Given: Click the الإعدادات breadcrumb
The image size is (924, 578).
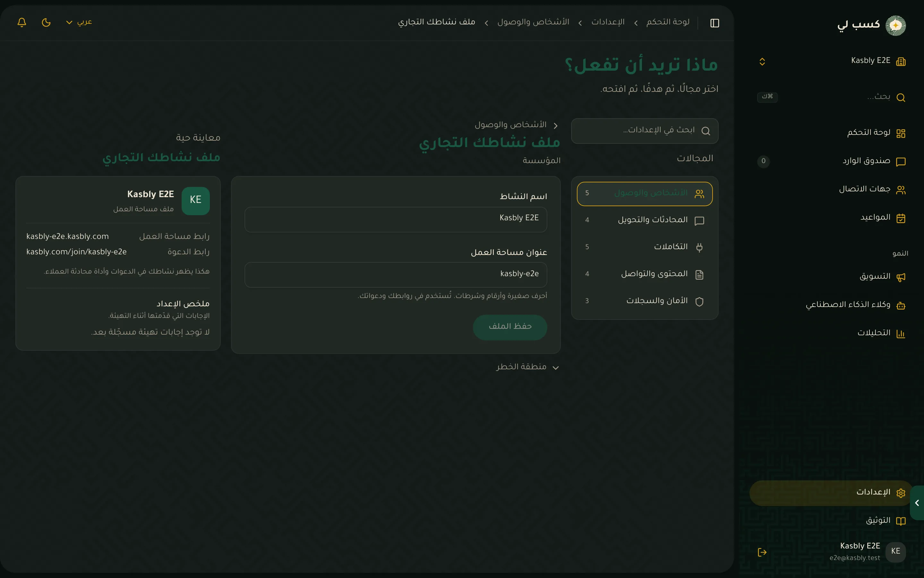Looking at the screenshot, I should (608, 22).
